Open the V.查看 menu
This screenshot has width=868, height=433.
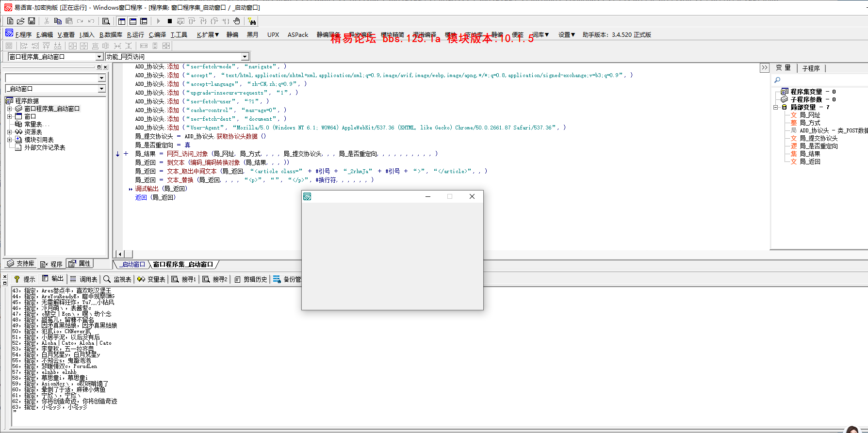pyautogui.click(x=66, y=34)
